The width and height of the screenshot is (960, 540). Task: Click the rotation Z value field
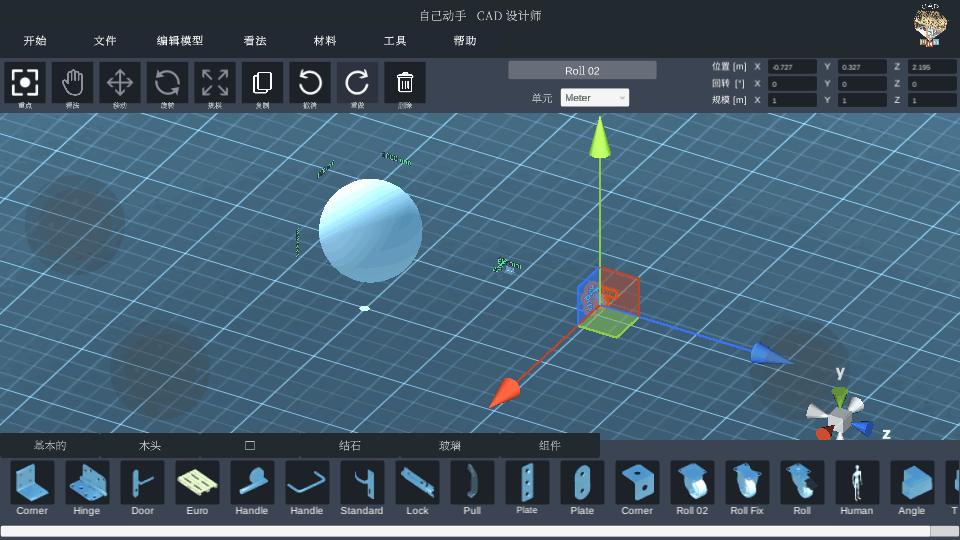(932, 84)
